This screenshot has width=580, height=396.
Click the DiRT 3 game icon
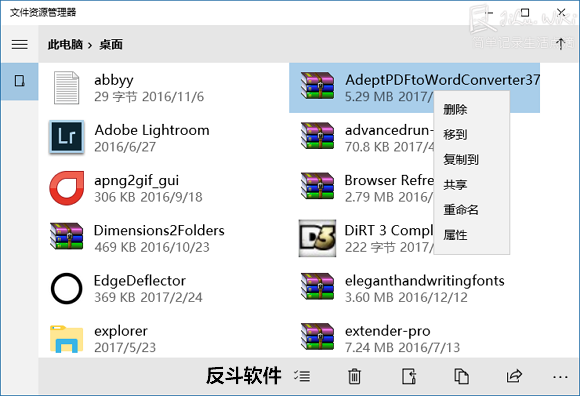click(x=317, y=238)
